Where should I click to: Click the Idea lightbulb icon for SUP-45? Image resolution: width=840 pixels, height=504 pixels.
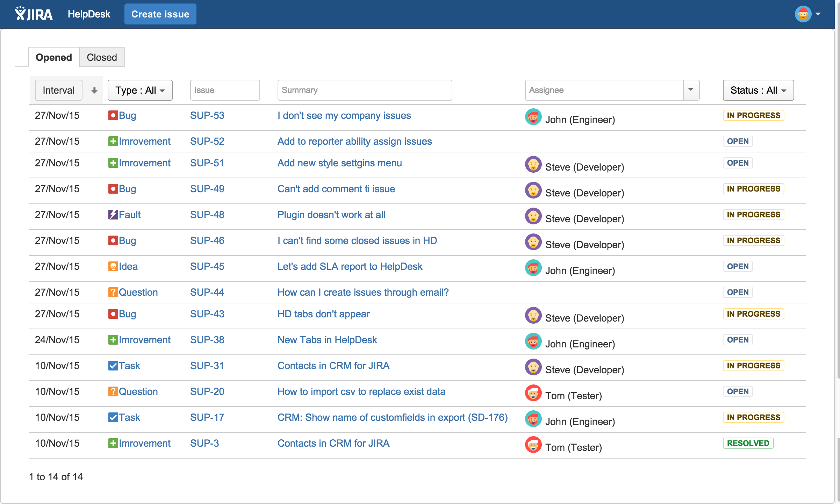(x=113, y=266)
